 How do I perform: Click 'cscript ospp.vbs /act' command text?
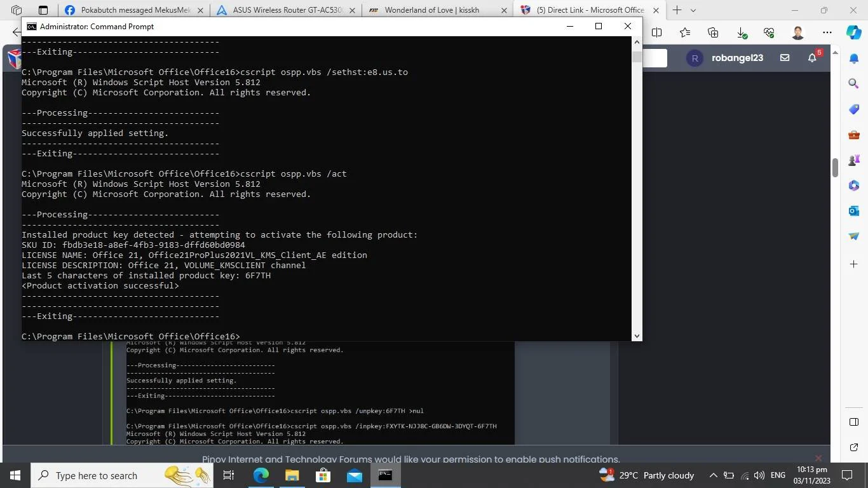click(x=293, y=173)
